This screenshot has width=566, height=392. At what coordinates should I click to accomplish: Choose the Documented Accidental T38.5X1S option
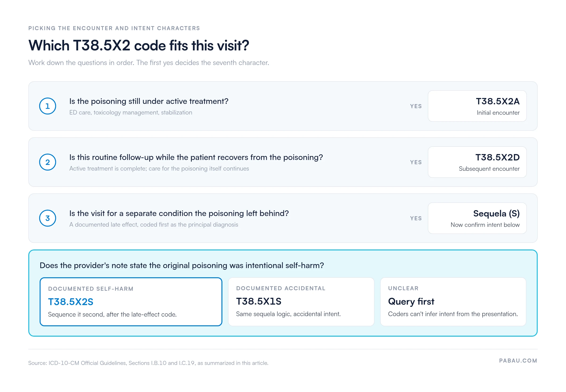[301, 302]
